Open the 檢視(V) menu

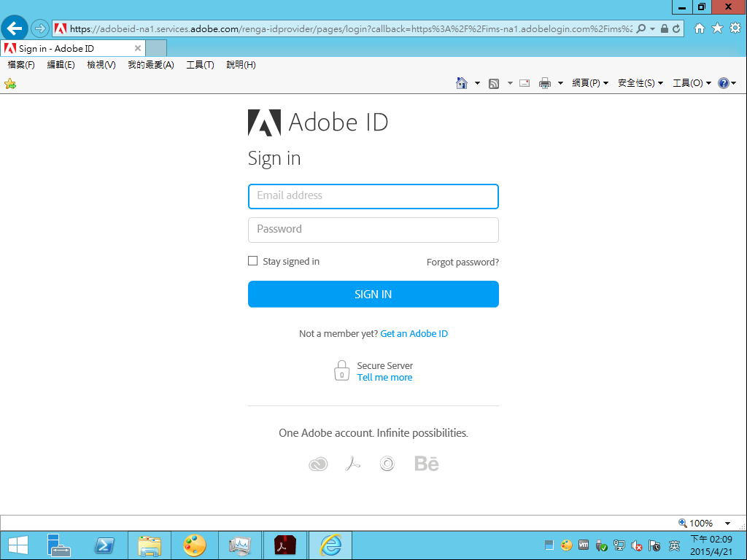tap(101, 65)
